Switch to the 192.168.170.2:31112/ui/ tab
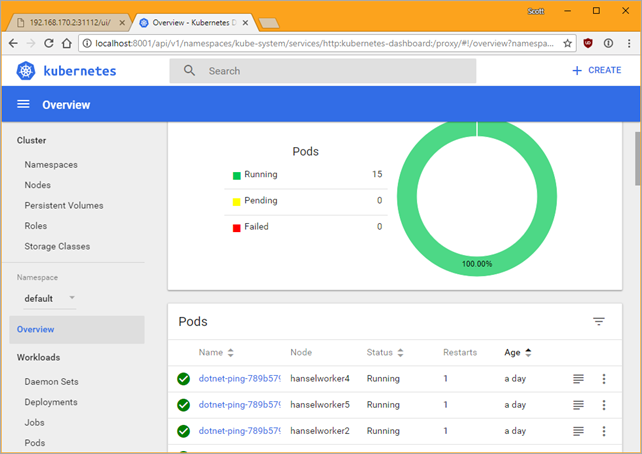This screenshot has height=454, width=642. click(x=70, y=23)
